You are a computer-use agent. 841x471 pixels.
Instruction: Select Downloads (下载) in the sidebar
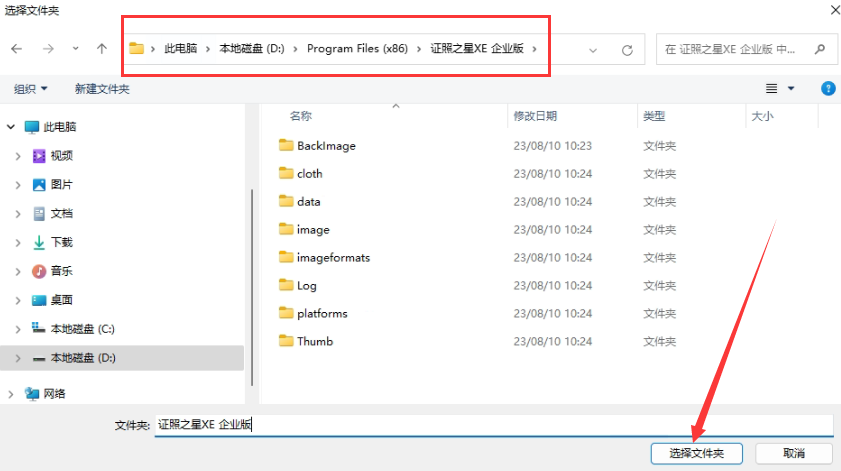pyautogui.click(x=61, y=242)
